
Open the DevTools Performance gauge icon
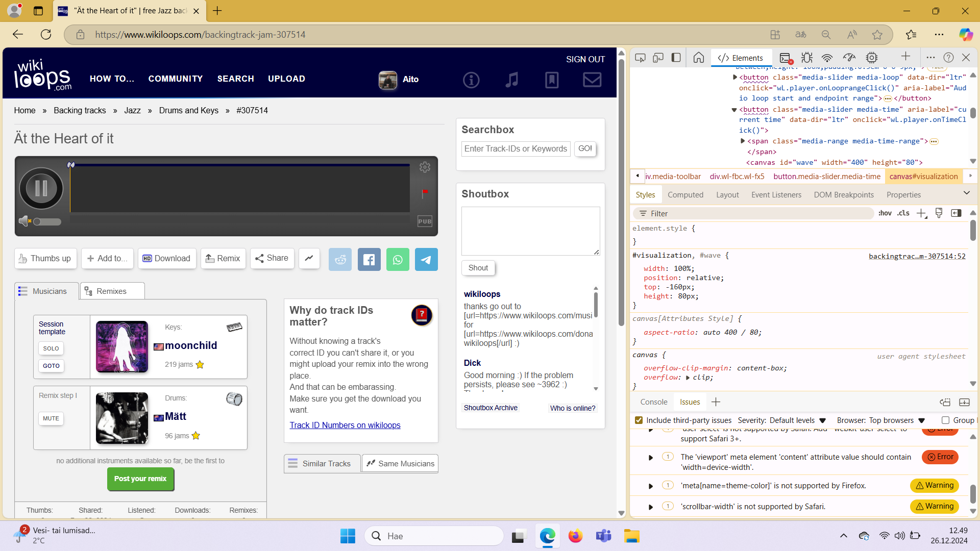(849, 58)
